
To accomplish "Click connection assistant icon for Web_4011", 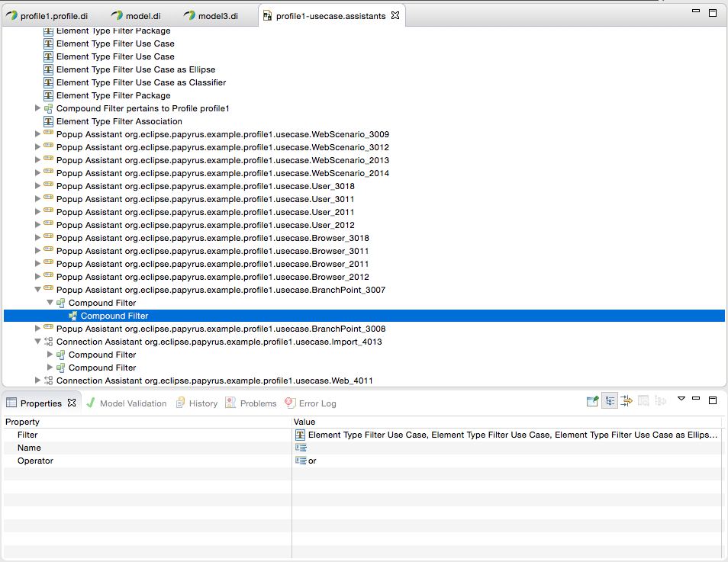I will pyautogui.click(x=48, y=381).
